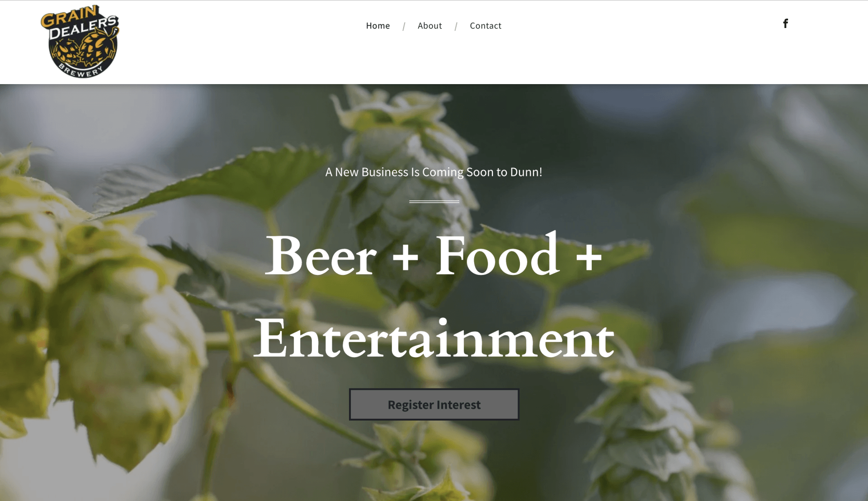
Task: Click the Grain Dealers Brewery logo
Action: pyautogui.click(x=80, y=41)
